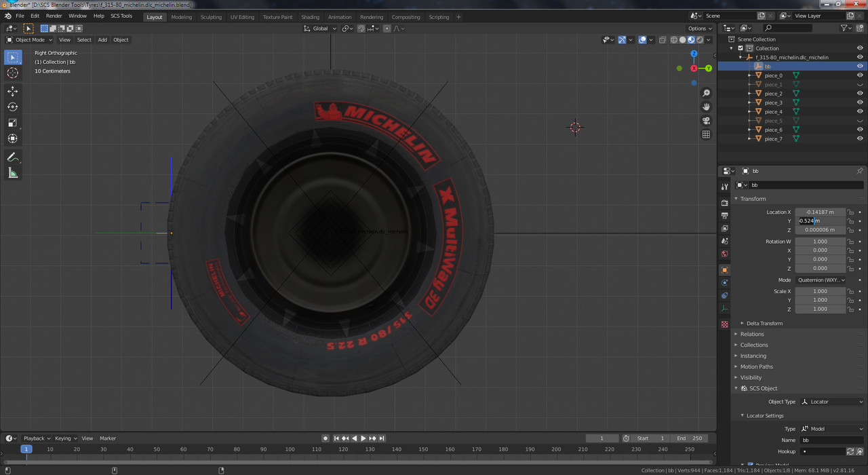Select the Cursor tool
Viewport: 868px width, 475px height.
[13, 73]
